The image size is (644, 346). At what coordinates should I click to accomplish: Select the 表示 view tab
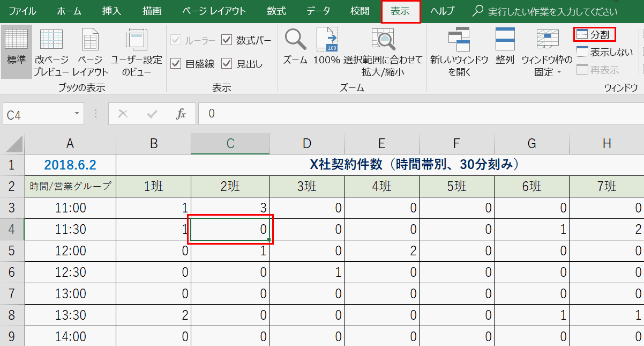[x=401, y=11]
